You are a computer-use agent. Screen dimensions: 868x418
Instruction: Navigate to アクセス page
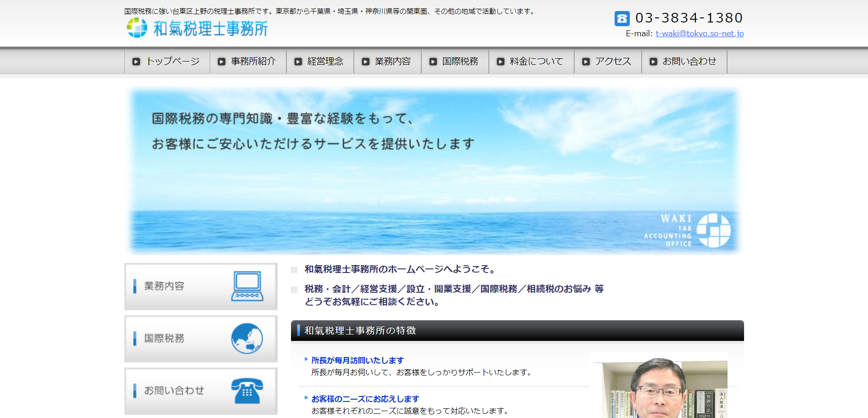(x=612, y=61)
